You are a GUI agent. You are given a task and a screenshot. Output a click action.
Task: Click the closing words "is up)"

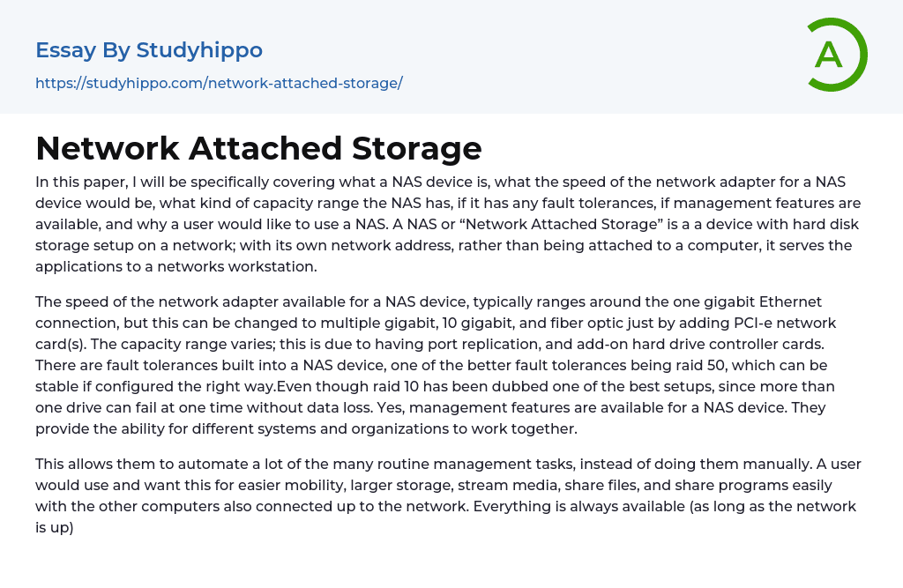[x=54, y=527]
